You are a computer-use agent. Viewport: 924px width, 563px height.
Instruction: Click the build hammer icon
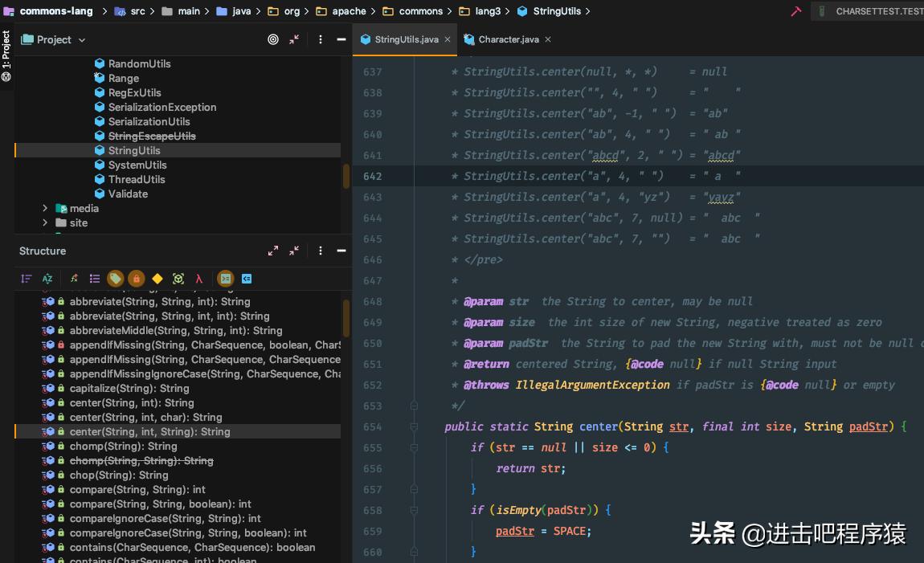click(x=796, y=11)
